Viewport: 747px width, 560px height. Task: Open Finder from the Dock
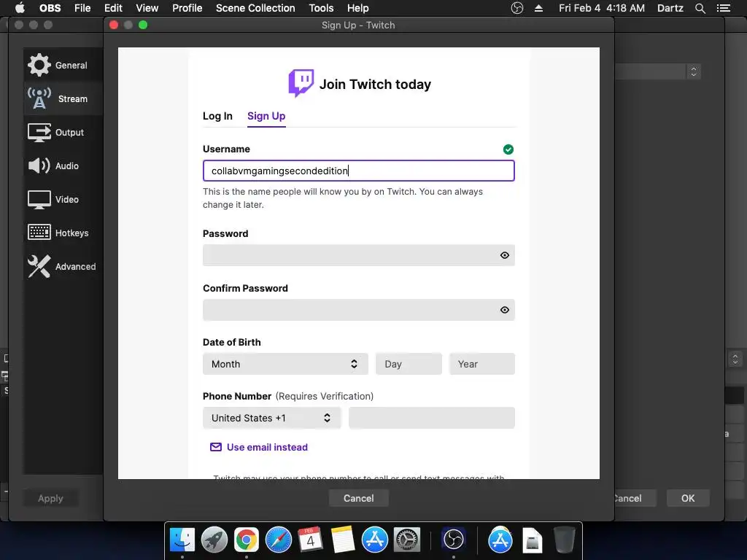tap(182, 540)
